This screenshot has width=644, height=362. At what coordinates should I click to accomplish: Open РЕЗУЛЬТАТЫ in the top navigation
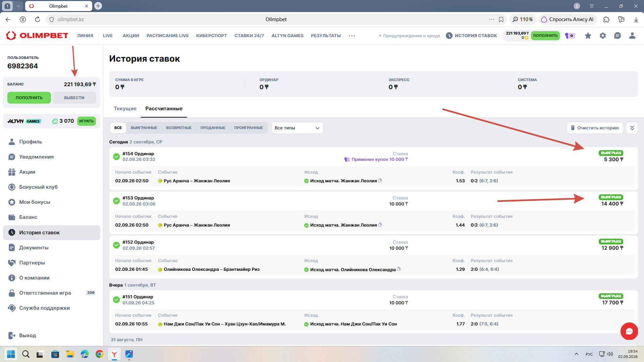pyautogui.click(x=326, y=36)
